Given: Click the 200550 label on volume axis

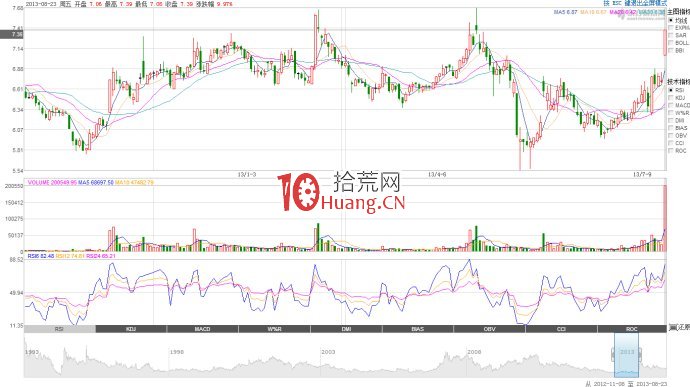Looking at the screenshot, I should tap(14, 186).
